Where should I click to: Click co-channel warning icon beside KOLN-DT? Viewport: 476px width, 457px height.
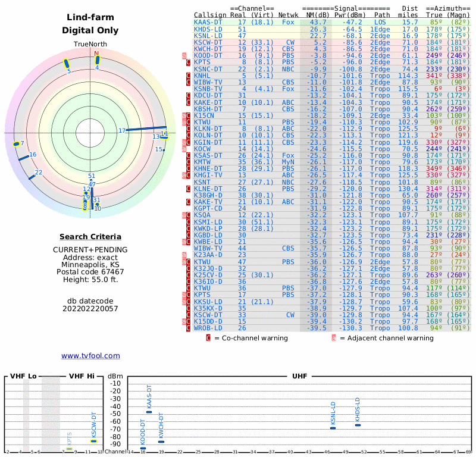tap(188, 136)
